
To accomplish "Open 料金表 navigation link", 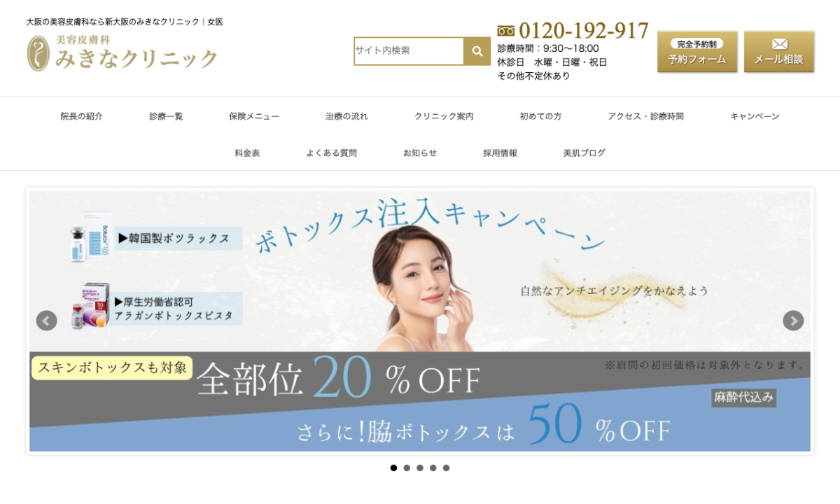I will point(247,153).
